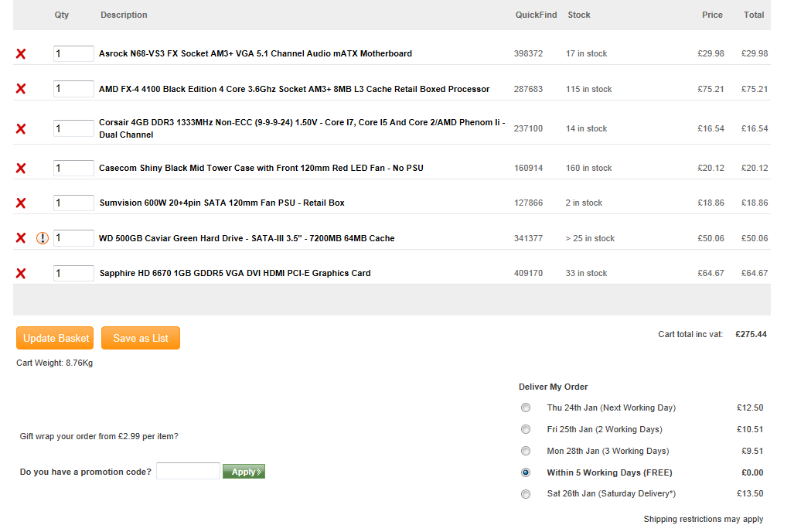Click the Update Basket button
Viewport: 794px width, 532px height.
(x=54, y=338)
